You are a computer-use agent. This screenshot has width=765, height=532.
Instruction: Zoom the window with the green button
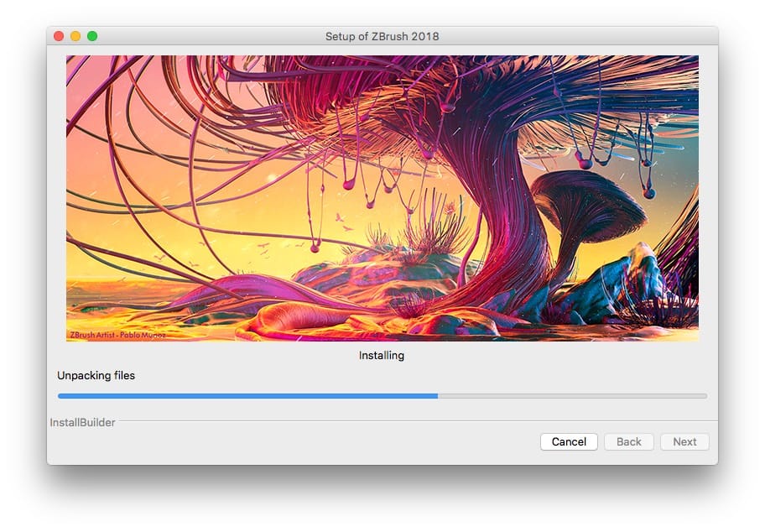pos(92,36)
